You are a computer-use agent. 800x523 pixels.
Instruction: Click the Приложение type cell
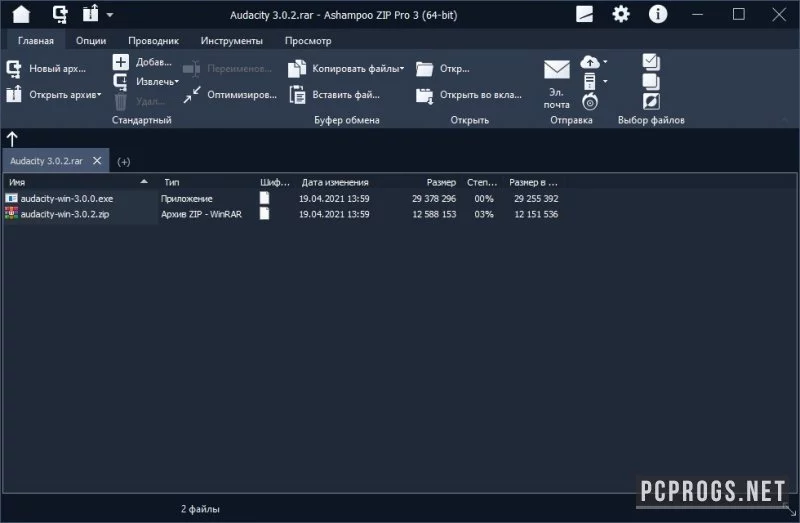187,198
